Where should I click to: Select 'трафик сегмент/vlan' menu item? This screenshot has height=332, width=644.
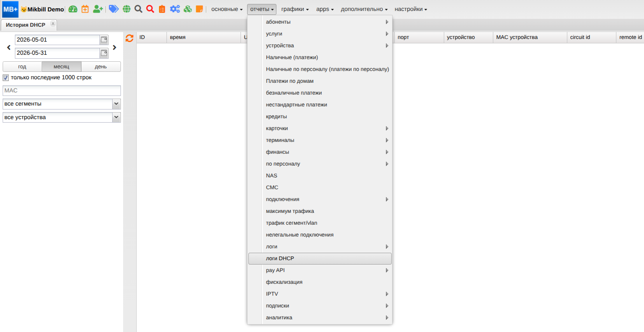click(320, 223)
